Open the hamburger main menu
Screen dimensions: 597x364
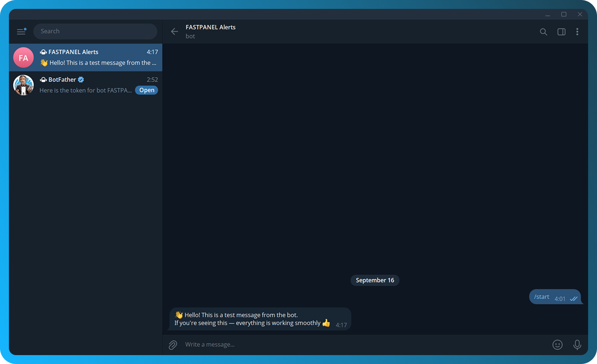coord(21,32)
